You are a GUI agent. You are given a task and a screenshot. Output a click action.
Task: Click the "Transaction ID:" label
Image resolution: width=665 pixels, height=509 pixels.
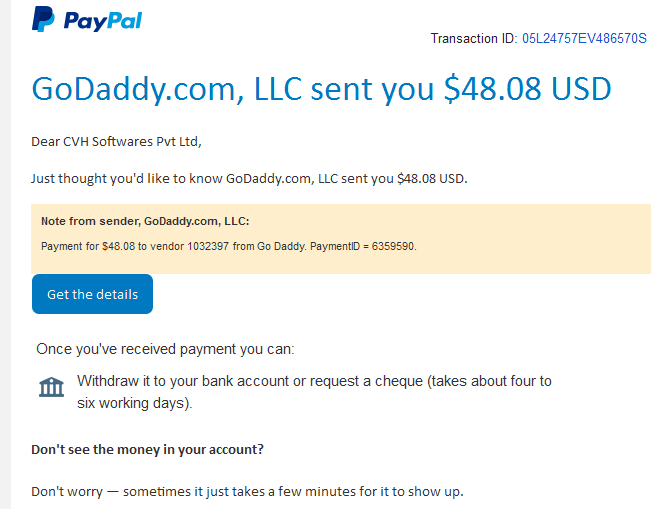pyautogui.click(x=474, y=39)
